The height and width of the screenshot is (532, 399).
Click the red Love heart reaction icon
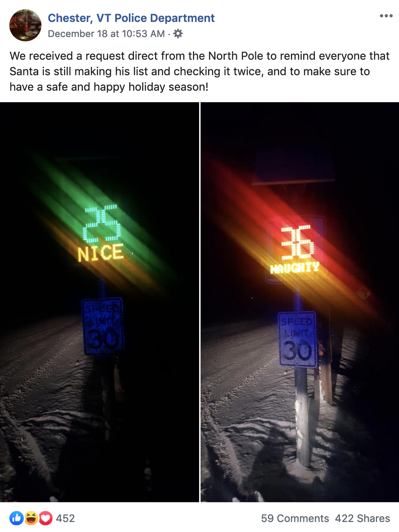46,518
